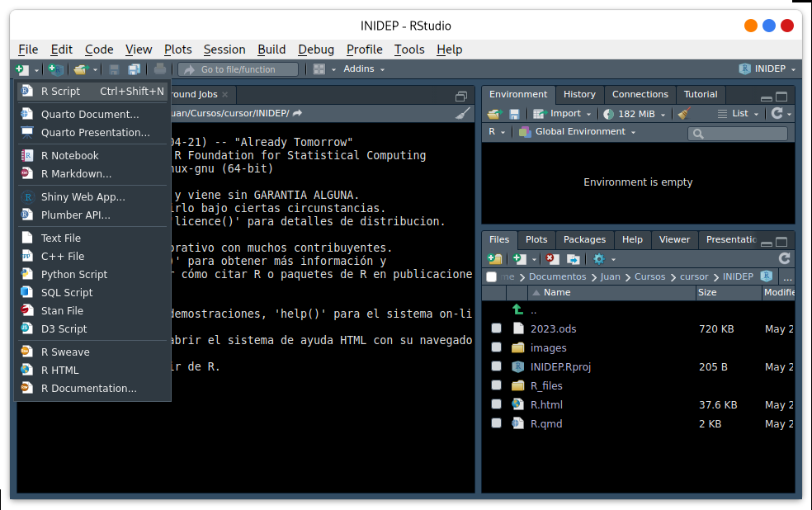Open the Addins dropdown
Viewport: 812px width, 510px height.
(364, 68)
